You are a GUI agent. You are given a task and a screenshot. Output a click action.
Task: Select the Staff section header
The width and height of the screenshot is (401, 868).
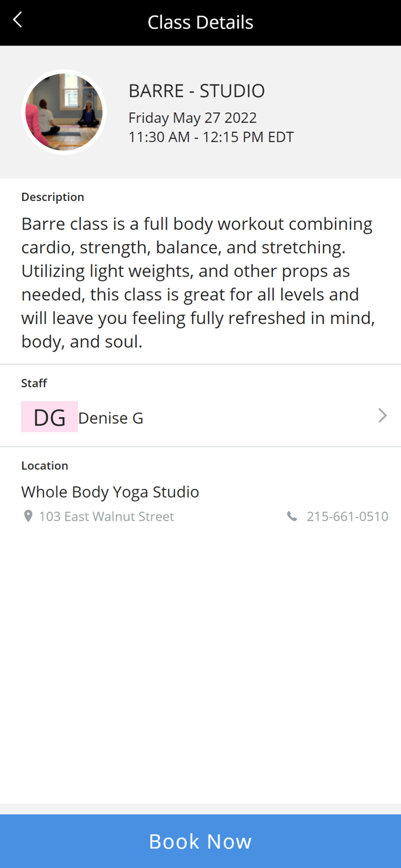[x=34, y=382]
